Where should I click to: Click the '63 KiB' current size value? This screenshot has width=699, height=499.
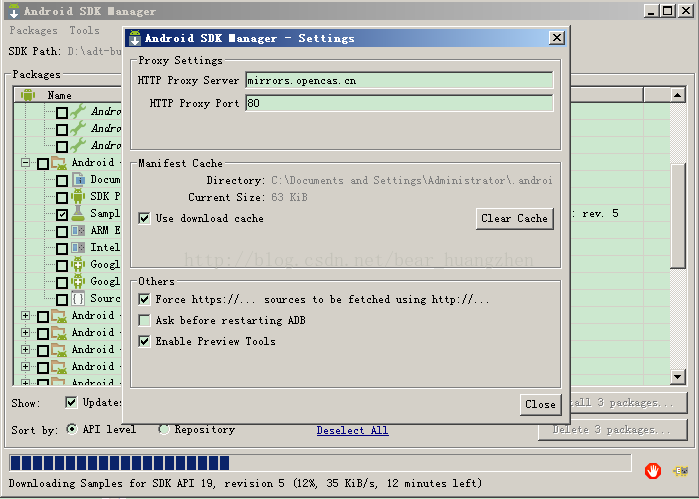289,197
